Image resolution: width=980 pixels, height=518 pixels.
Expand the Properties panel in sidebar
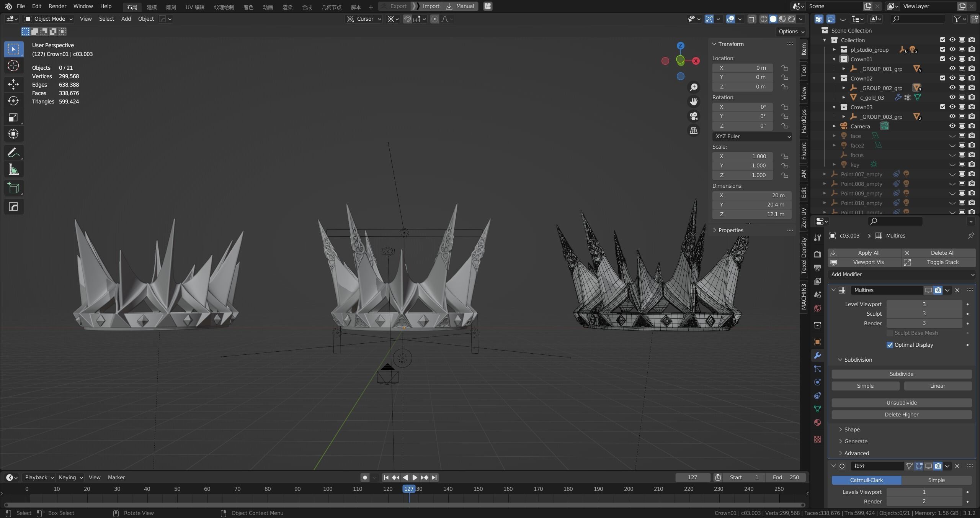(730, 230)
